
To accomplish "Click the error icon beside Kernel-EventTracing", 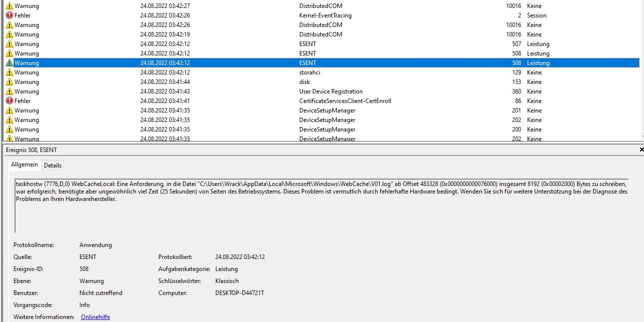I will [x=8, y=15].
